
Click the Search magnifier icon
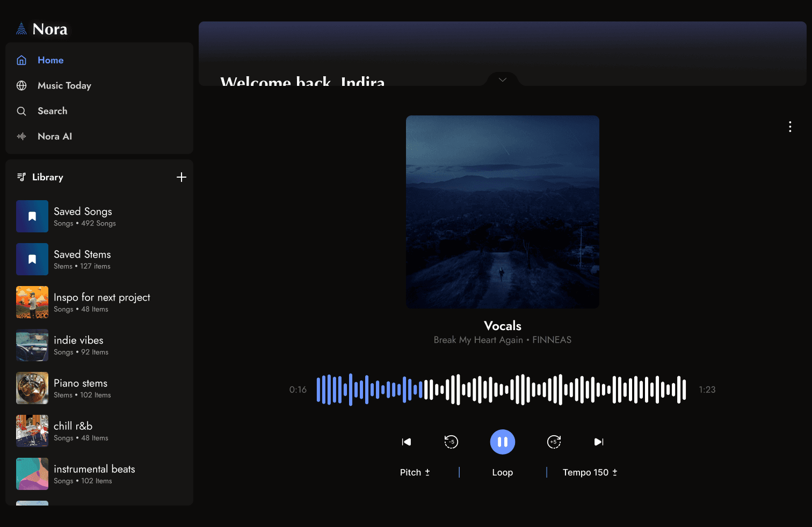click(21, 111)
